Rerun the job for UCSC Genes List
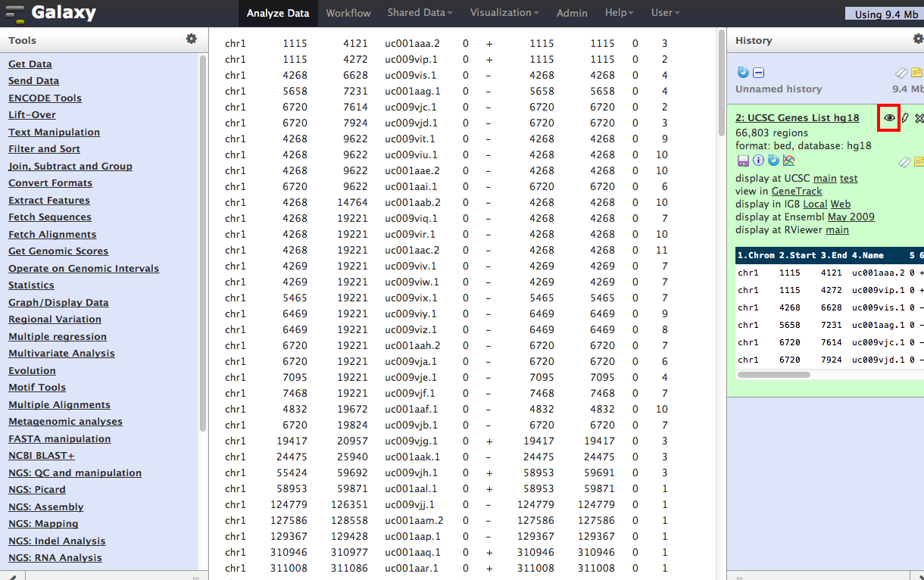 (773, 161)
